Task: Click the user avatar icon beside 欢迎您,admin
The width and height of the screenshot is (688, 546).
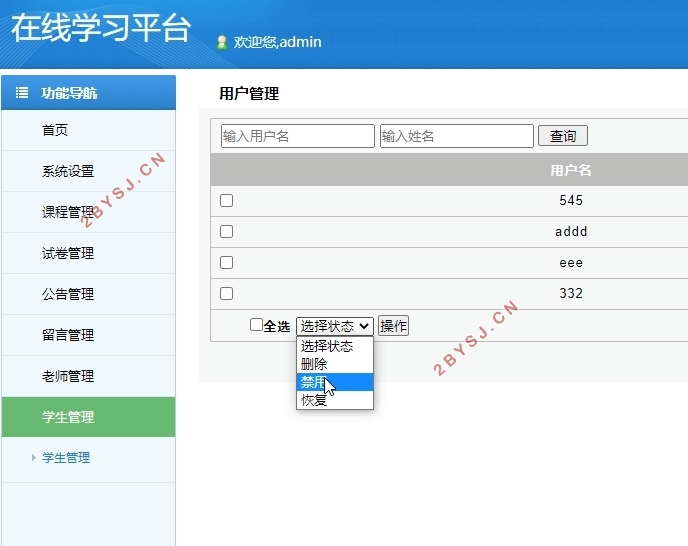Action: [222, 42]
